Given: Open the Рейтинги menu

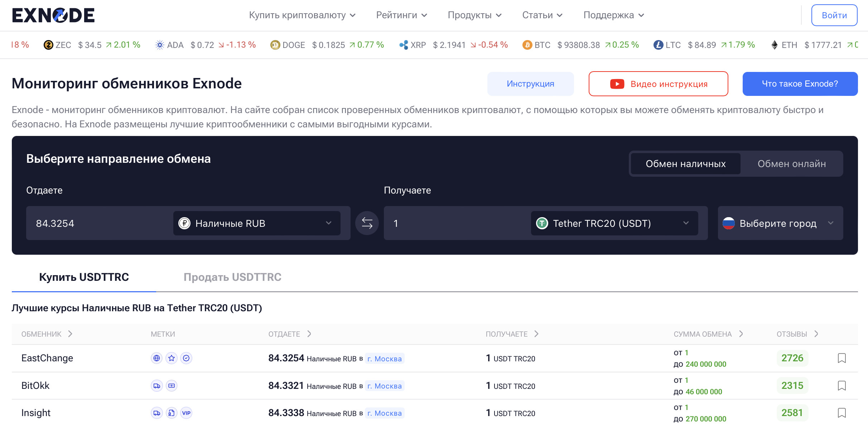Looking at the screenshot, I should coord(401,15).
